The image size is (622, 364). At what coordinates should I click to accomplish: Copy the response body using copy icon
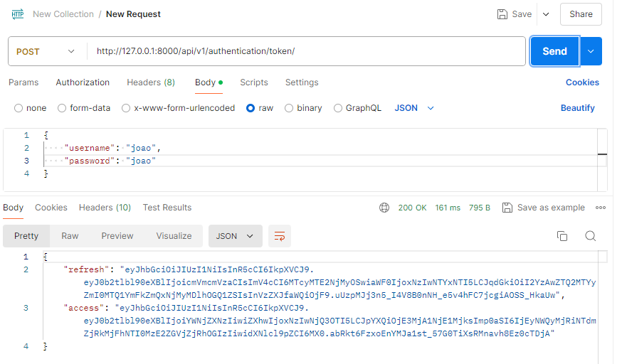[562, 236]
